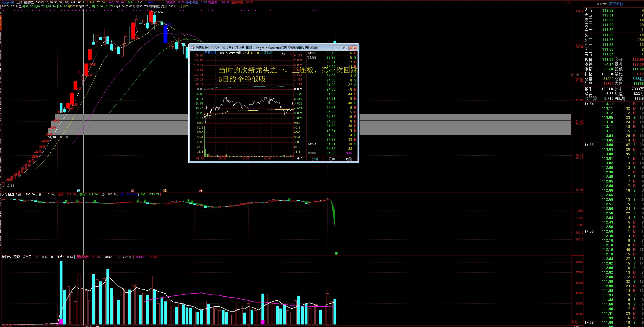
Task: Click the 卖五 price 112.02
Action: 608,10
